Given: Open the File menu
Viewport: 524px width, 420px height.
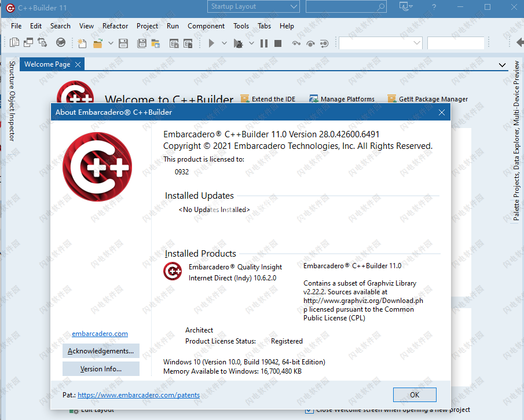Looking at the screenshot, I should click(16, 26).
